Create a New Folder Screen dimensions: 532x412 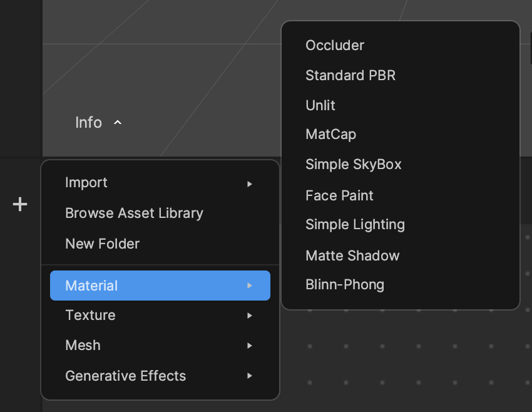(102, 244)
